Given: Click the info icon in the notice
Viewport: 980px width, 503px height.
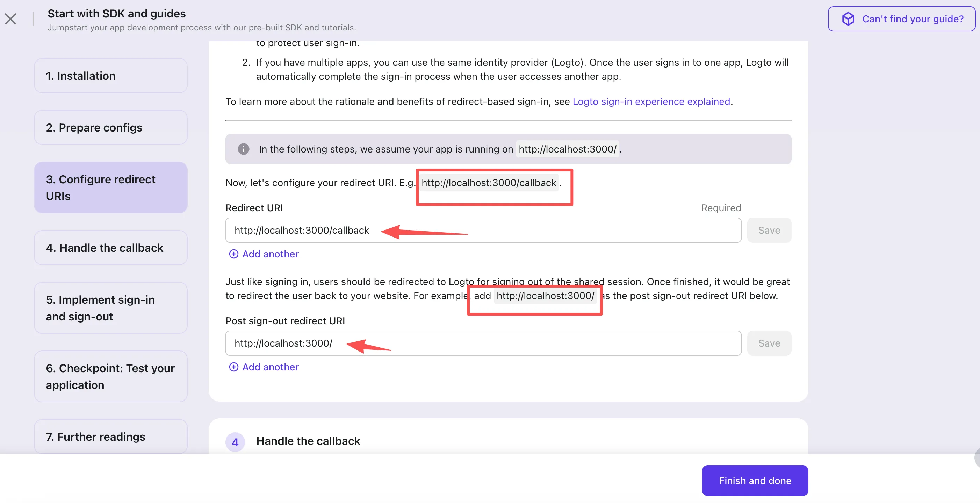Looking at the screenshot, I should 244,149.
